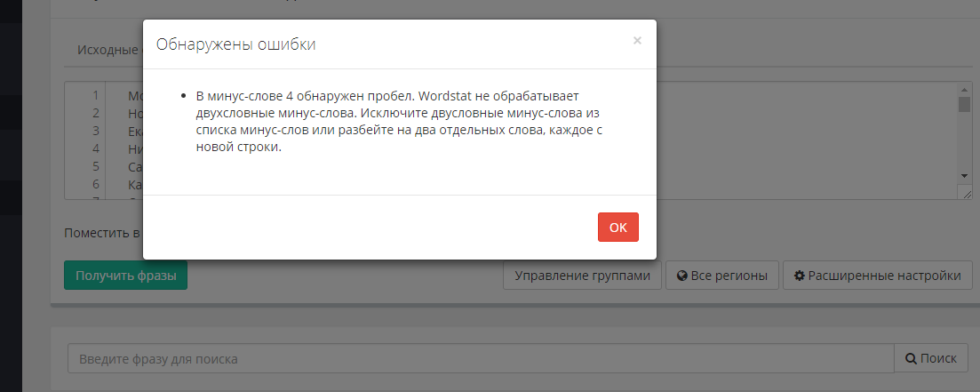The image size is (980, 392).
Task: Click the green Получить фразы button
Action: pos(125,276)
